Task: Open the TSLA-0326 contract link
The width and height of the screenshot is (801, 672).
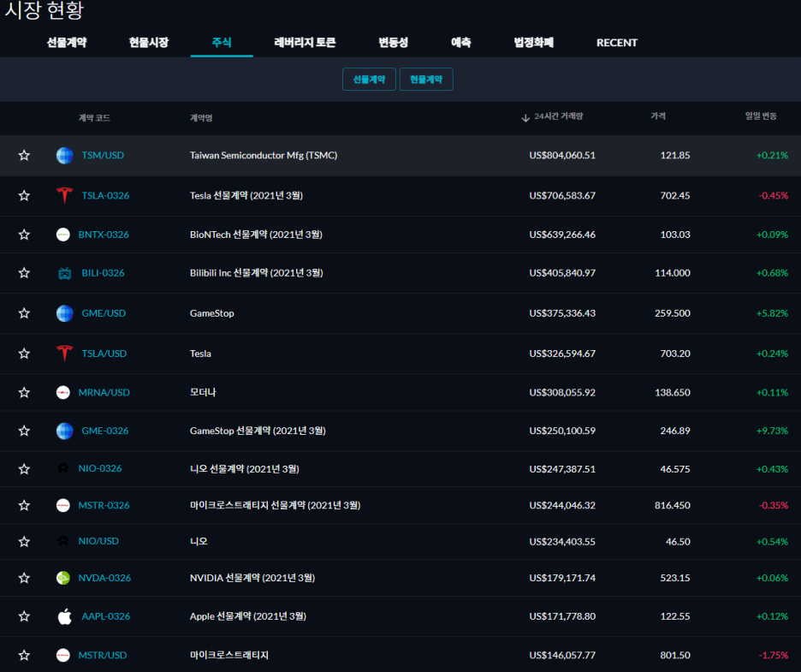Action: (105, 196)
